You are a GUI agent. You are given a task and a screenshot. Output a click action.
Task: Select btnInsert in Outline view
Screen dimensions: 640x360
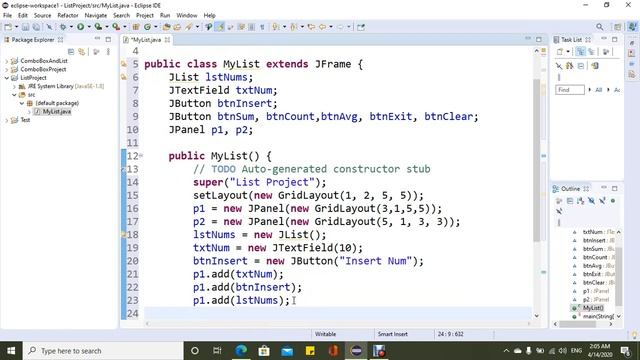(594, 240)
